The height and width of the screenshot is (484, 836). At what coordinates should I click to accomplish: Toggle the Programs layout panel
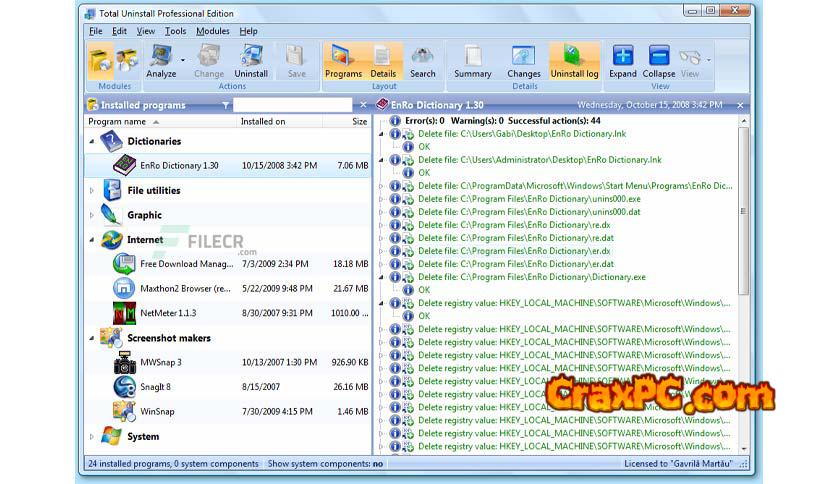point(343,61)
